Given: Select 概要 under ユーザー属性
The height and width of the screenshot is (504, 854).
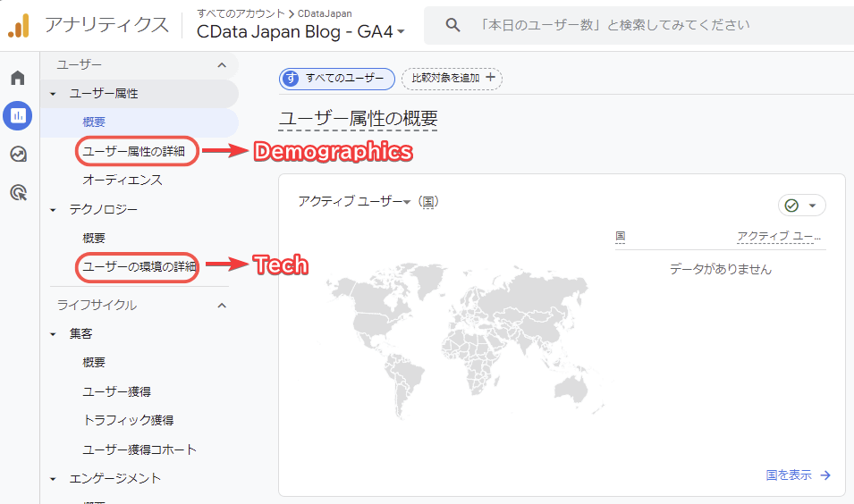Looking at the screenshot, I should [94, 122].
